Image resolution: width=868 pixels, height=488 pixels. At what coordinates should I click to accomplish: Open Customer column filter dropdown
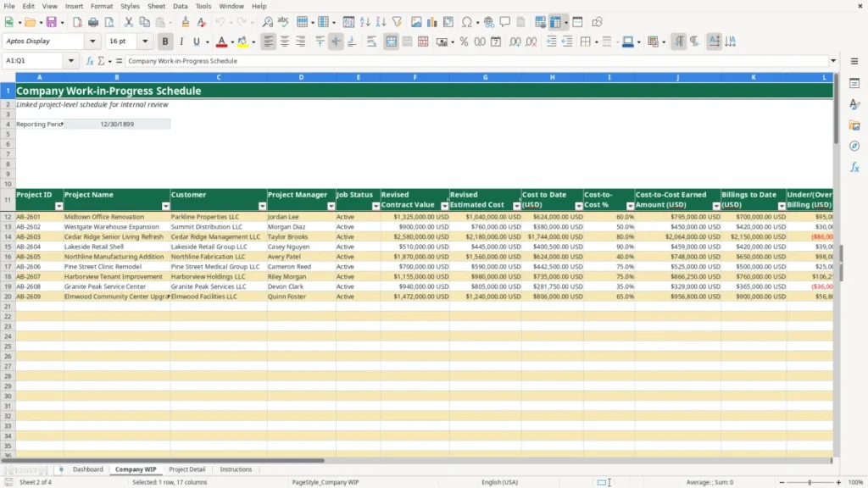[263, 207]
